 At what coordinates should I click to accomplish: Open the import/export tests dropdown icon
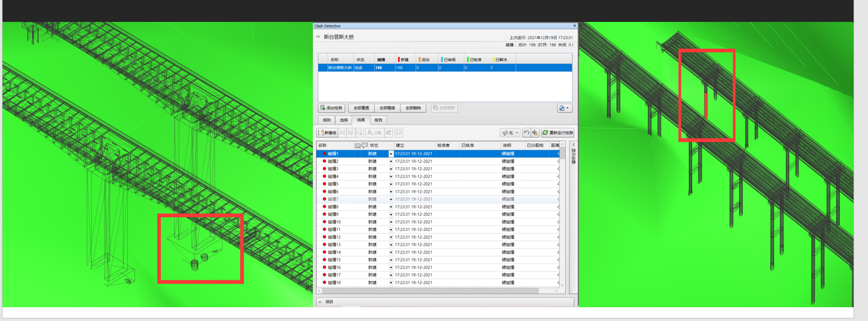point(564,108)
